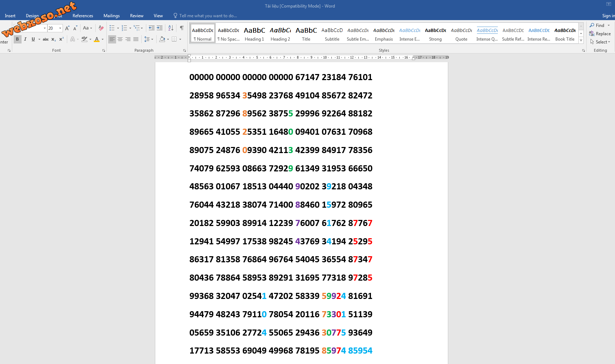Open the References tab

tap(83, 16)
